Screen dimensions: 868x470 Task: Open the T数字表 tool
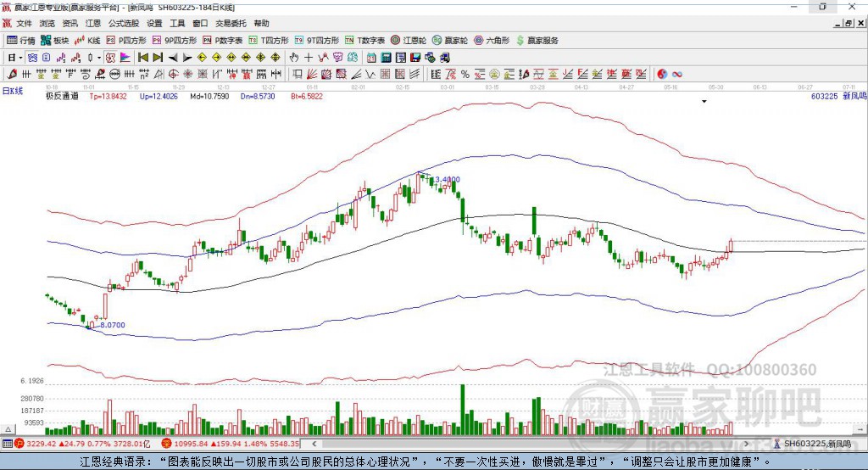pyautogui.click(x=364, y=41)
